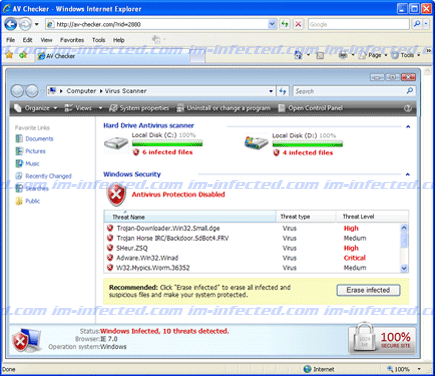Screen dimensions: 435x376
Task: Open recent pages dropdown next to forward button
Action: 37,24
